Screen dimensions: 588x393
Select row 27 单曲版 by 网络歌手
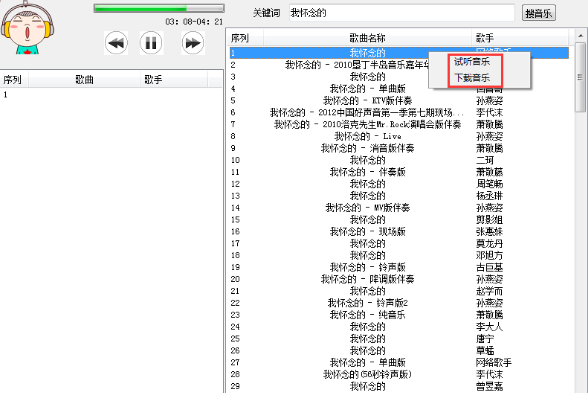pos(399,362)
